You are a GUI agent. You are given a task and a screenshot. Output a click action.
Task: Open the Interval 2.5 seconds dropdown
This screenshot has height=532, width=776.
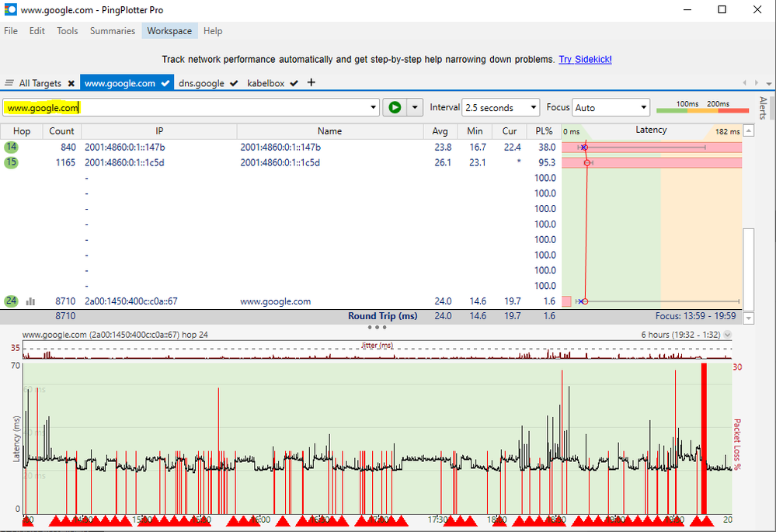click(500, 107)
